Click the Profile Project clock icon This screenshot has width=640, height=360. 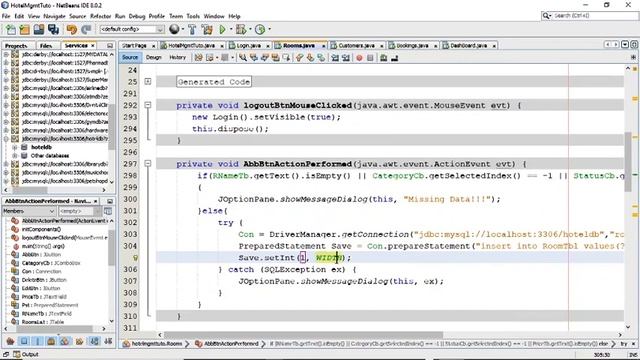(x=260, y=29)
